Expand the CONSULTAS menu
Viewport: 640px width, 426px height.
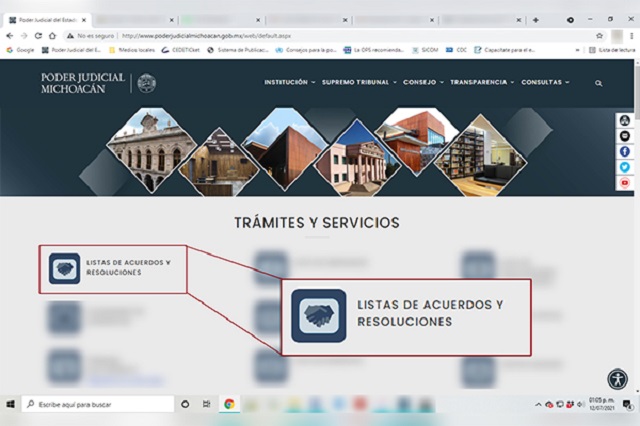545,82
